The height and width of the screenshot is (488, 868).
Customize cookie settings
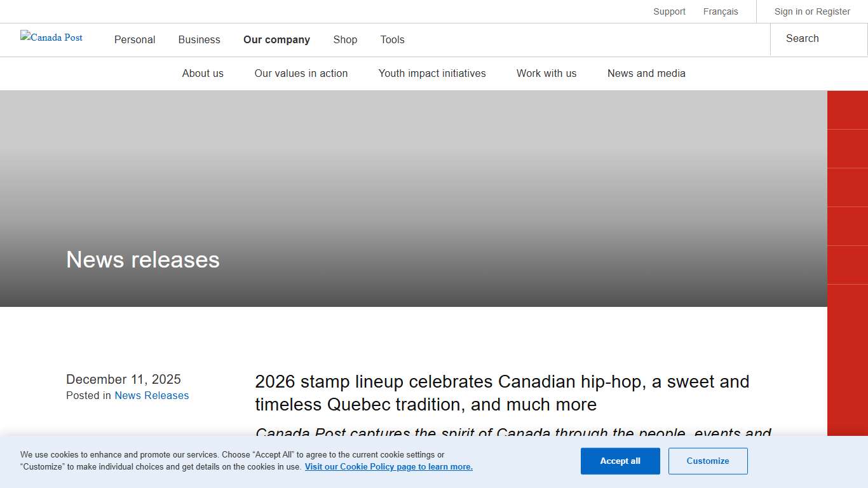(708, 461)
